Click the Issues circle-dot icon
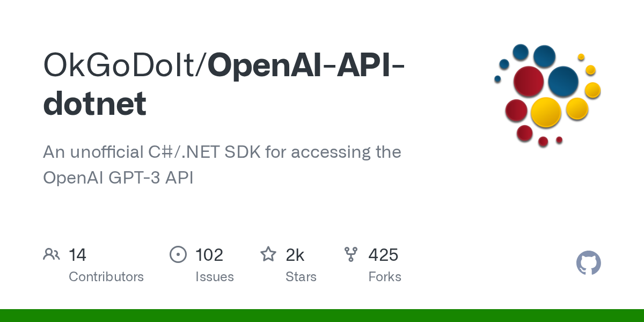The width and height of the screenshot is (644, 322). pos(178,254)
